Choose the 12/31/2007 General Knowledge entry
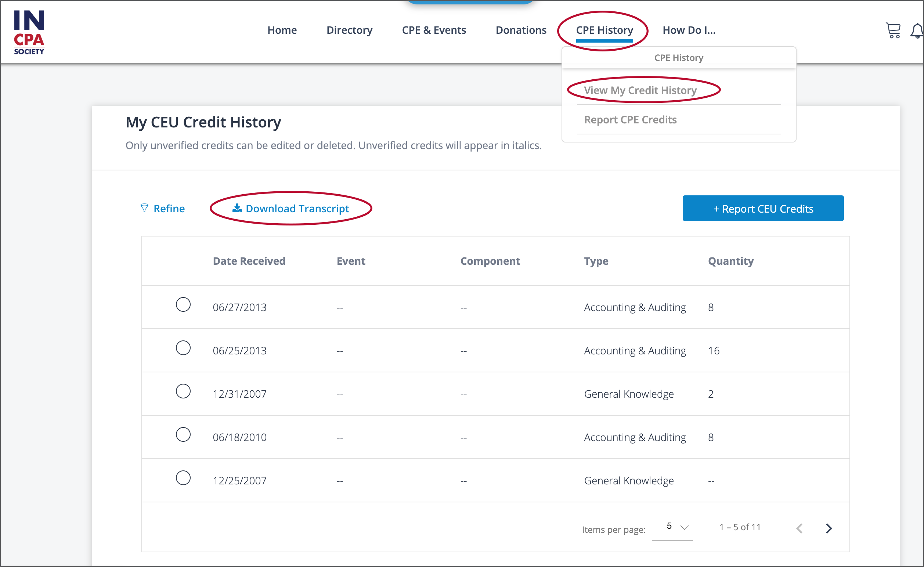This screenshot has width=924, height=567. tap(183, 391)
